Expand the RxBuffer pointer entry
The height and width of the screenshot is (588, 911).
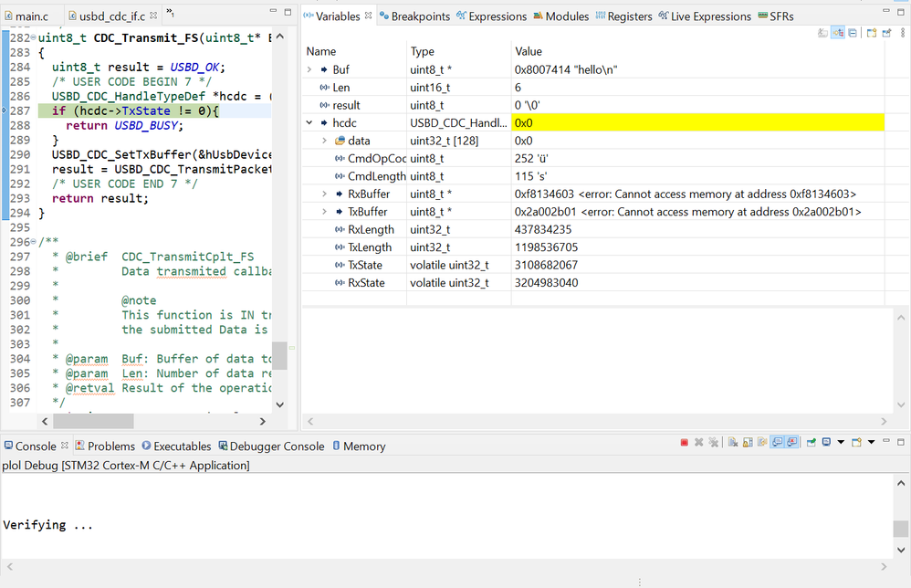(326, 194)
